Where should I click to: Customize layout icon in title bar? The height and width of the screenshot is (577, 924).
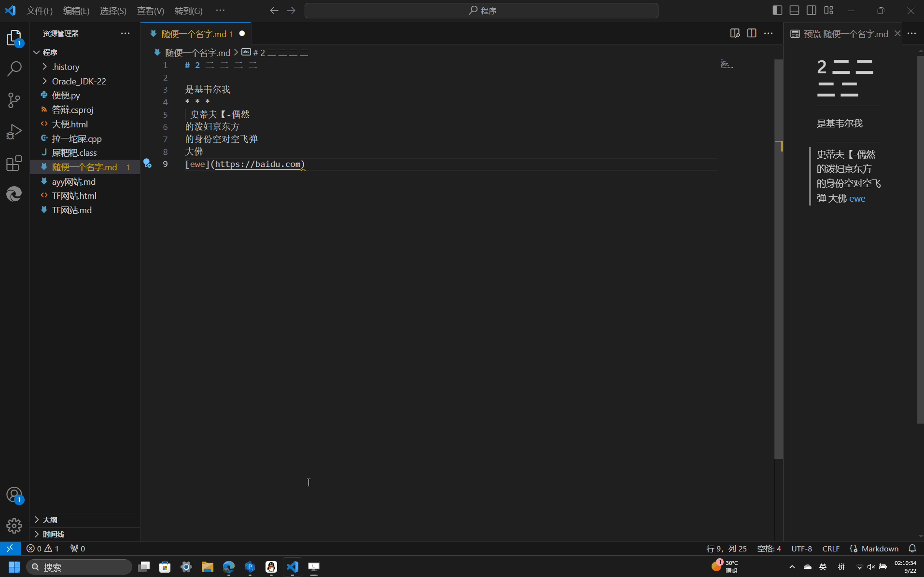(x=829, y=11)
